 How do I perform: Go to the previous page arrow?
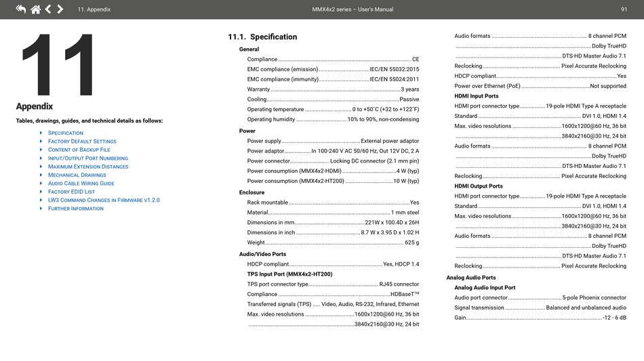click(x=48, y=9)
